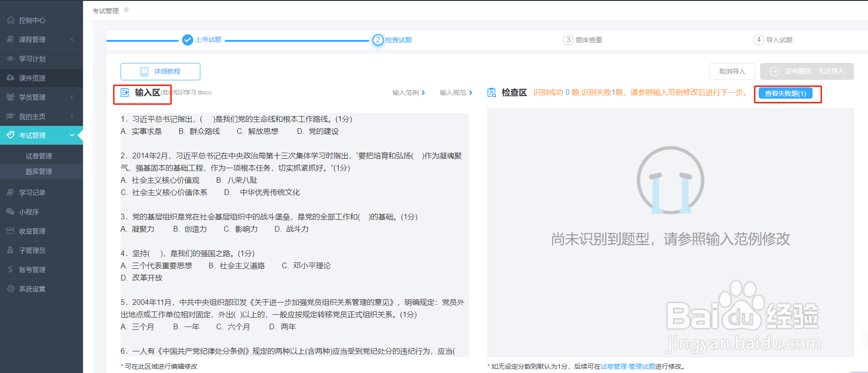Click the 取消导入 button
This screenshot has width=868, height=373.
click(x=732, y=71)
